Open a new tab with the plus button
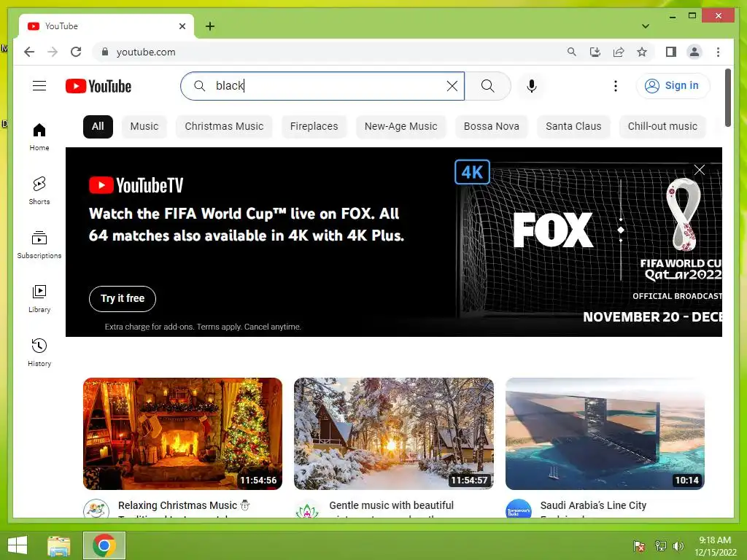747x560 pixels. click(210, 26)
